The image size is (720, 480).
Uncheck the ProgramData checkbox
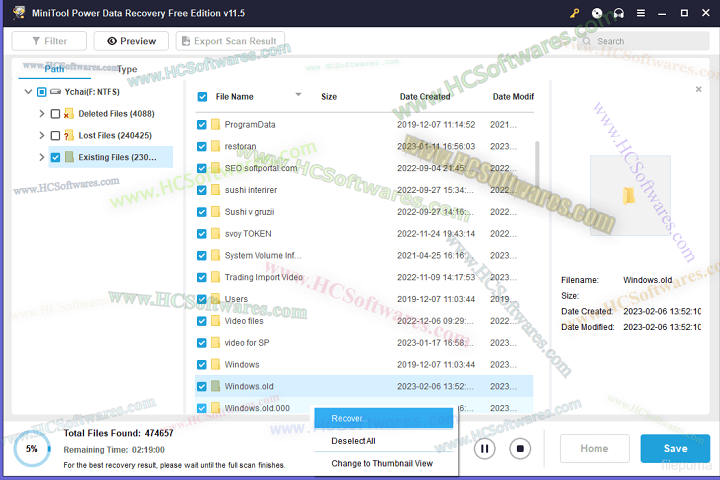[x=202, y=124]
